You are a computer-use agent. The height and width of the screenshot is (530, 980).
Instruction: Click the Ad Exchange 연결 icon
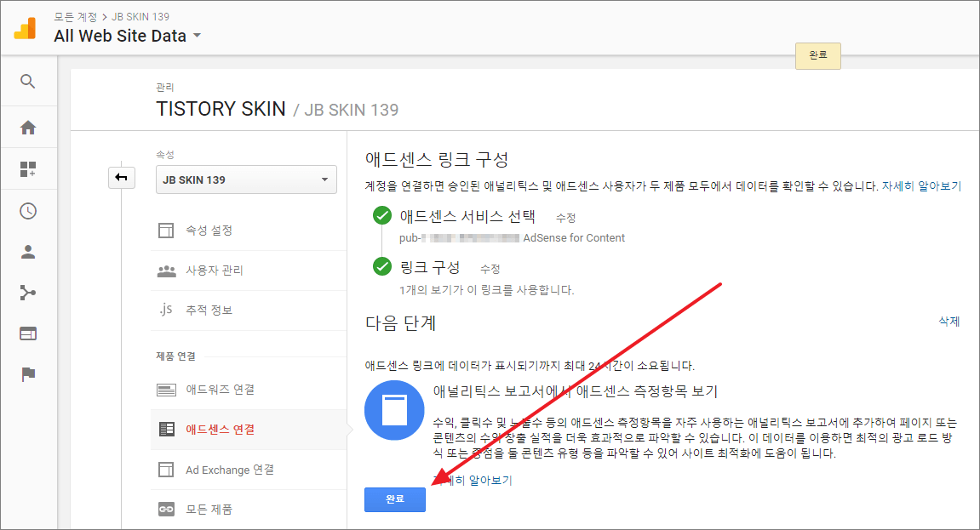[166, 470]
